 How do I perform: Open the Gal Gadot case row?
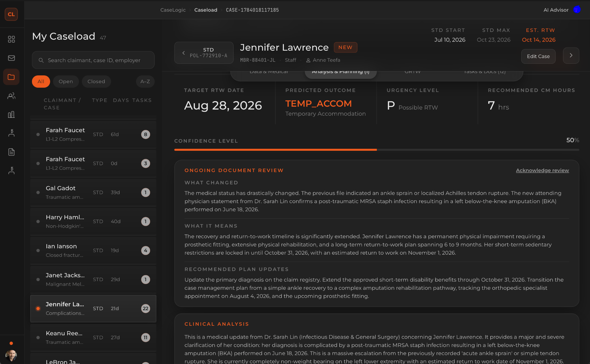[x=93, y=193]
